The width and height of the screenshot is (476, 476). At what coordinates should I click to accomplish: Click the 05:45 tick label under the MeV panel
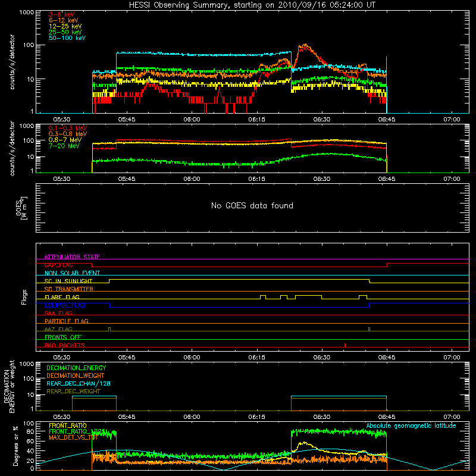127,179
